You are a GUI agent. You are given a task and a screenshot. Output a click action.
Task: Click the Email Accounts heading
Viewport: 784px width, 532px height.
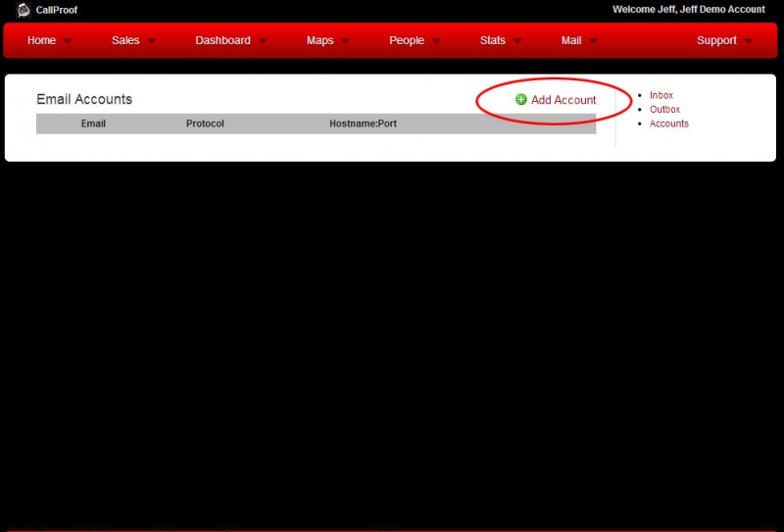84,99
